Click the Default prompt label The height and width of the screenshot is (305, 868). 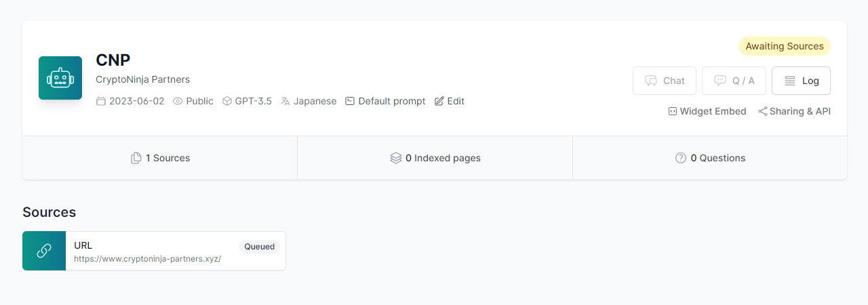pyautogui.click(x=392, y=101)
